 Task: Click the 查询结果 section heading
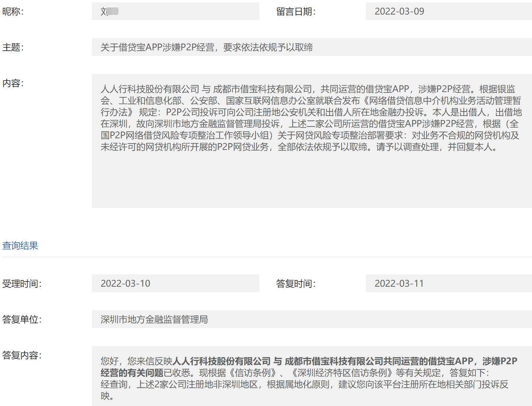(20, 246)
